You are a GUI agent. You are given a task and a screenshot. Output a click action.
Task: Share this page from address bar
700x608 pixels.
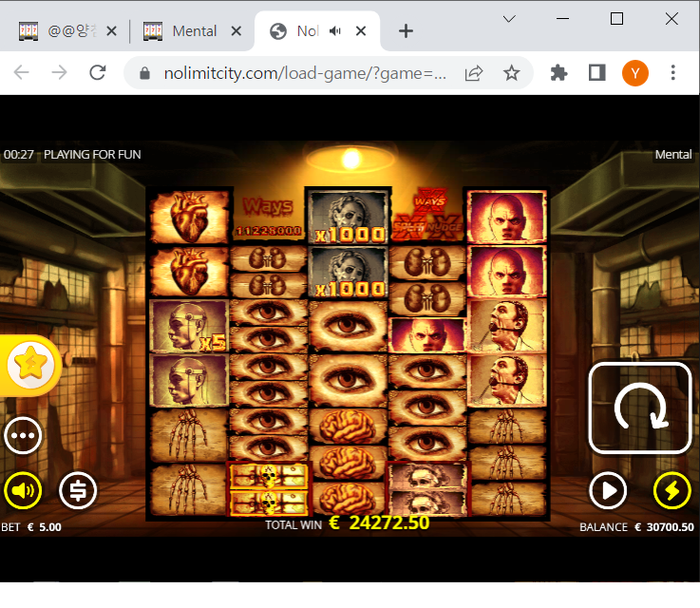coord(474,73)
